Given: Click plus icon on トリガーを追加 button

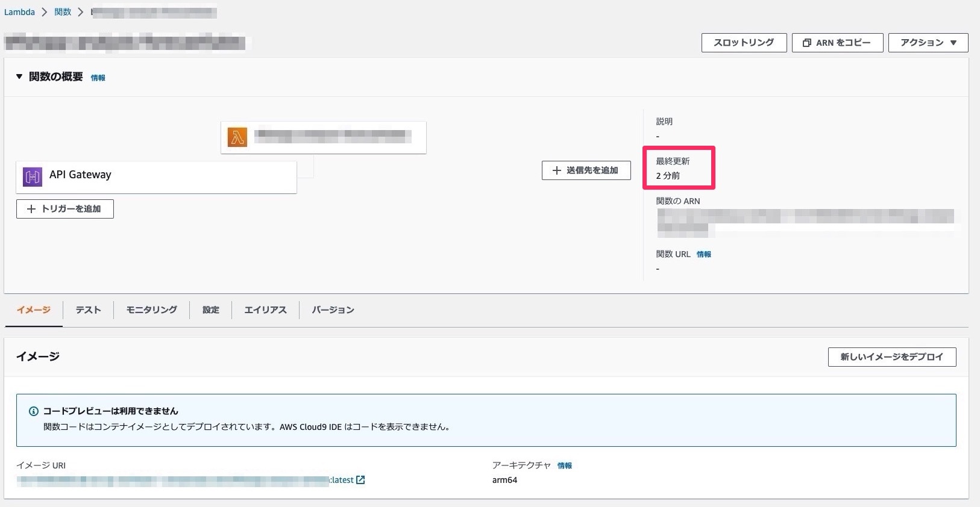Looking at the screenshot, I should point(31,209).
